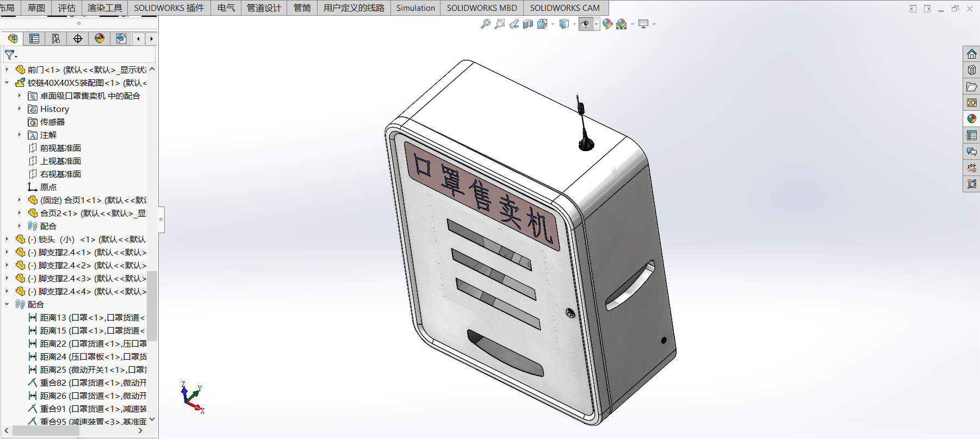
Task: Open the Custom Properties task pane
Action: (971, 135)
